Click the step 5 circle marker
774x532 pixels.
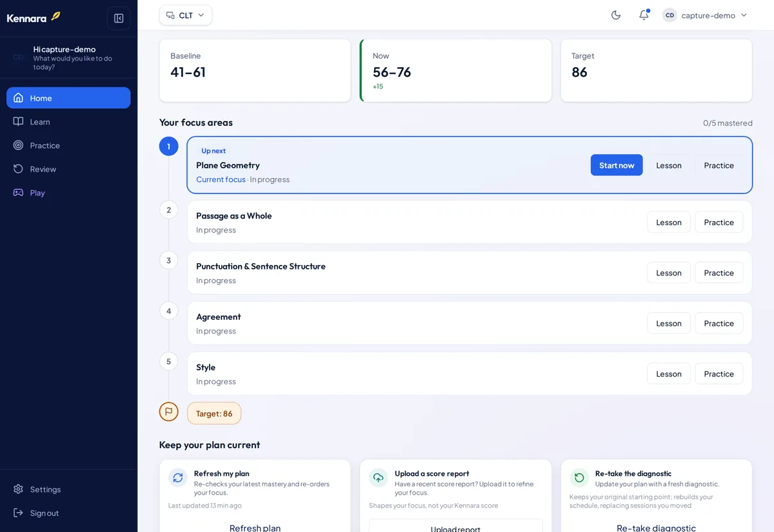(x=169, y=361)
